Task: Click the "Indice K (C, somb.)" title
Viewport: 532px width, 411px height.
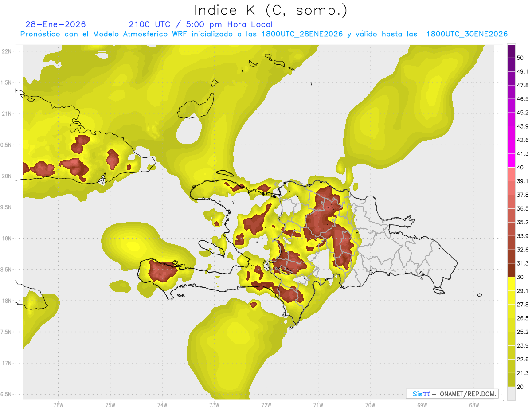Action: pos(270,10)
